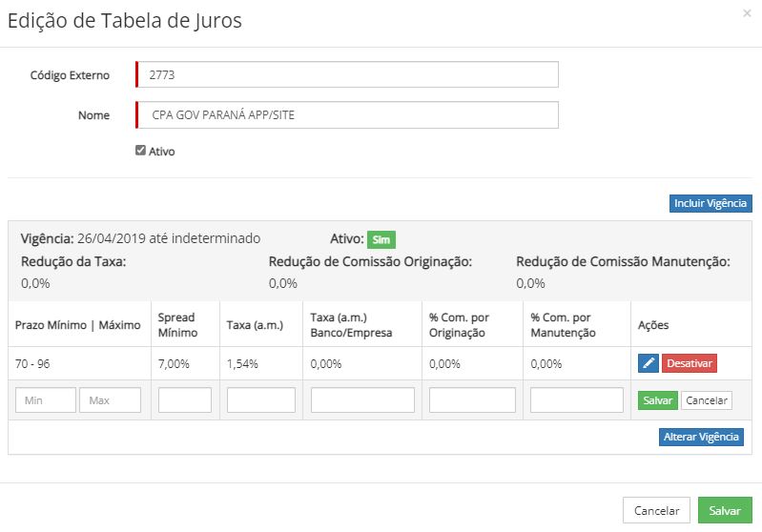762x532 pixels.
Task: Click the Alterar Vigência button
Action: coord(701,437)
